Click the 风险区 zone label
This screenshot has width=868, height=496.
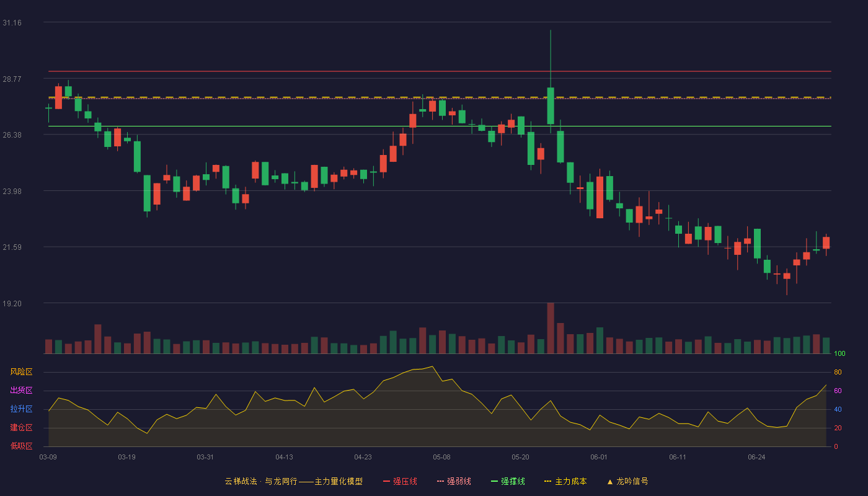pos(21,372)
